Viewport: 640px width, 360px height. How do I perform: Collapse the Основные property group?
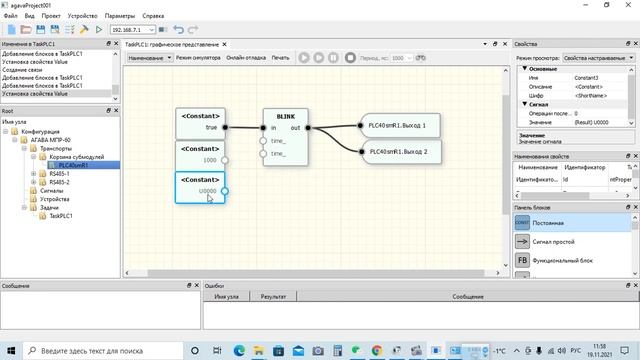525,69
